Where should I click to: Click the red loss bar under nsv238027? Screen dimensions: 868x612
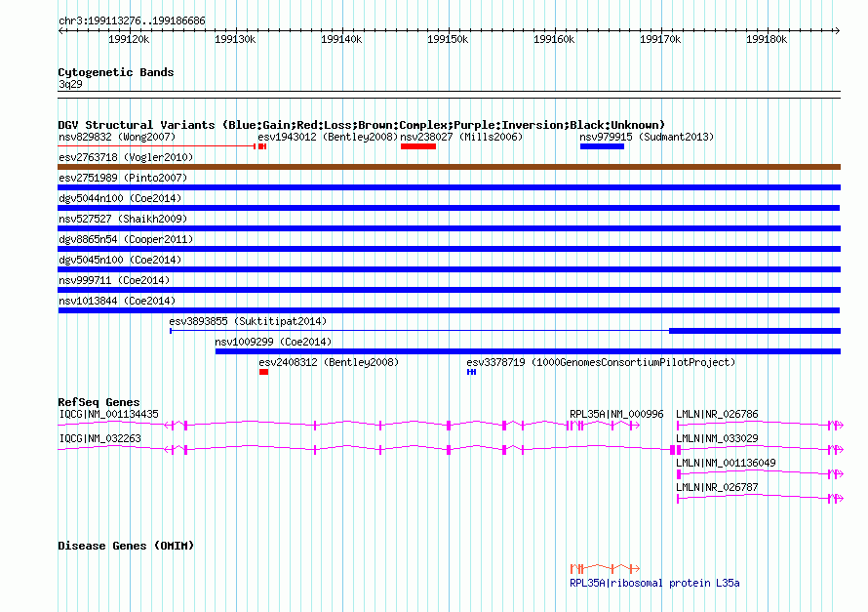418,146
